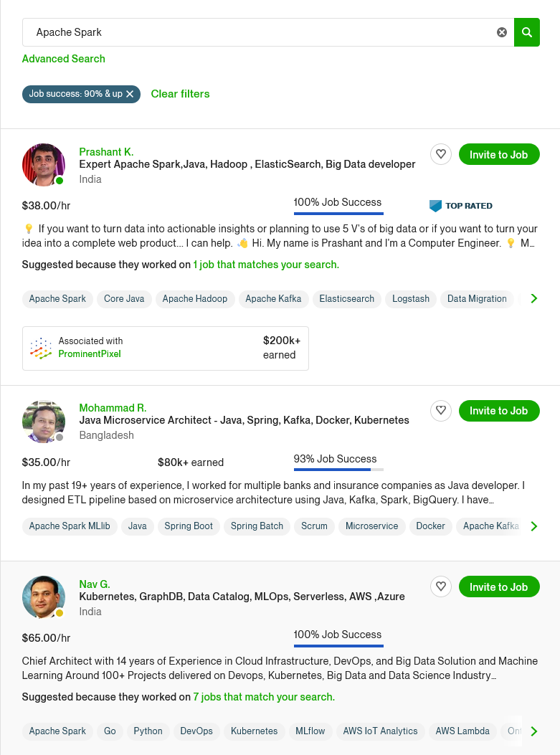Open the "7 jobs that match your search" link
This screenshot has width=560, height=755.
[262, 697]
